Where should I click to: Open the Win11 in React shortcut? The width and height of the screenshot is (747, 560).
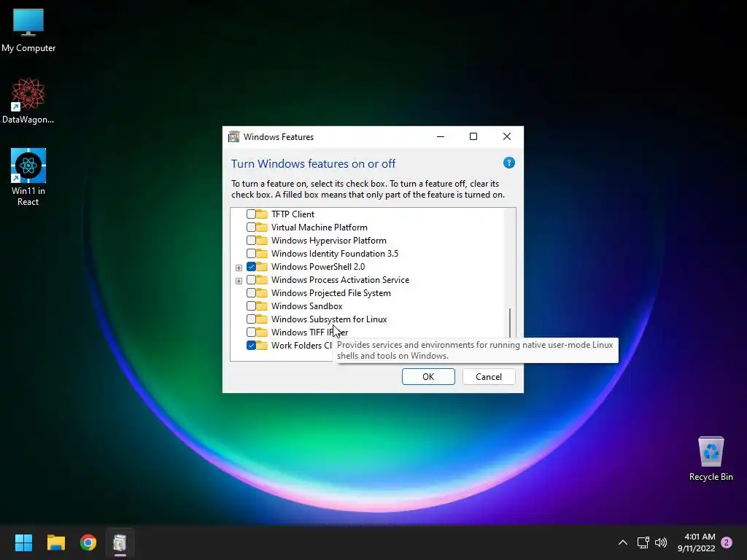(28, 177)
